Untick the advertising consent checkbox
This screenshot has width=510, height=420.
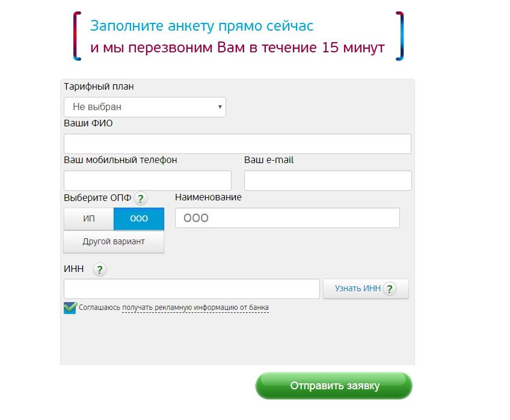70,308
